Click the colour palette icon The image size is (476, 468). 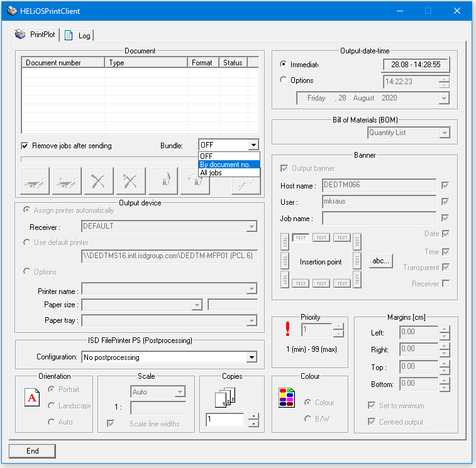point(287,398)
